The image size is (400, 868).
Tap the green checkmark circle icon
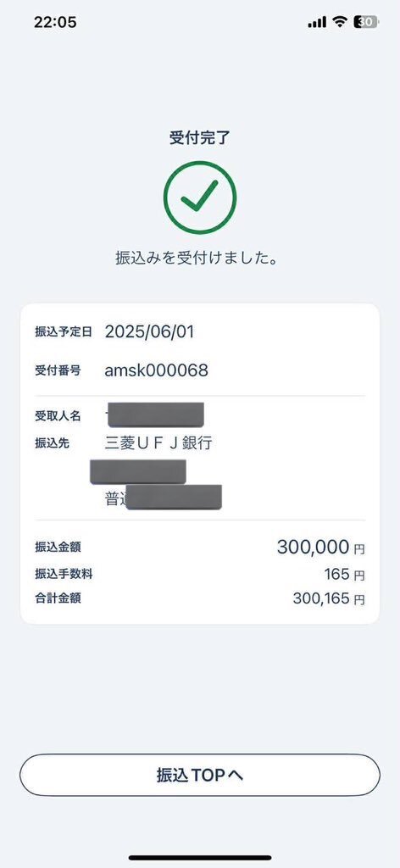click(200, 198)
